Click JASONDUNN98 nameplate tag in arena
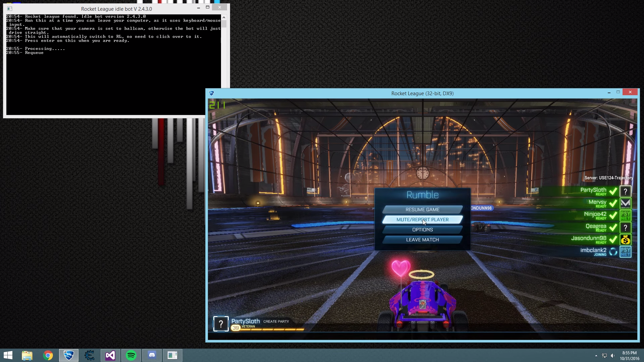This screenshot has height=362, width=644. click(481, 208)
